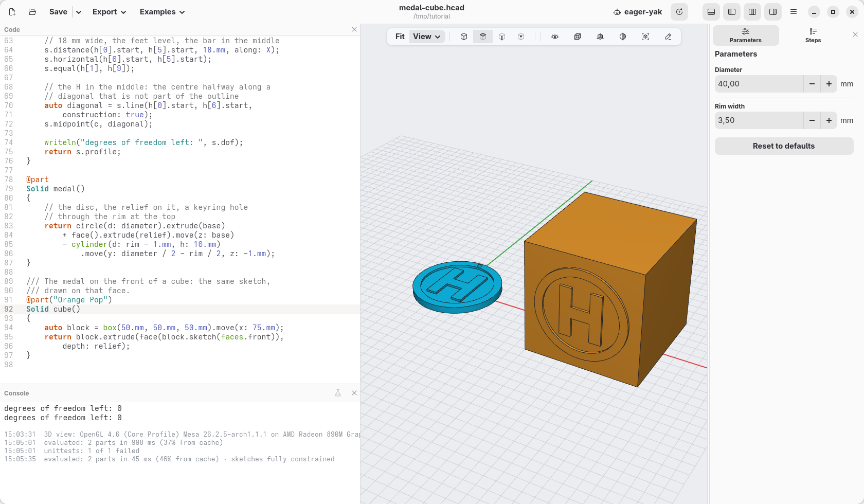Increase the Diameter value with plus
Image resolution: width=864 pixels, height=504 pixels.
829,84
